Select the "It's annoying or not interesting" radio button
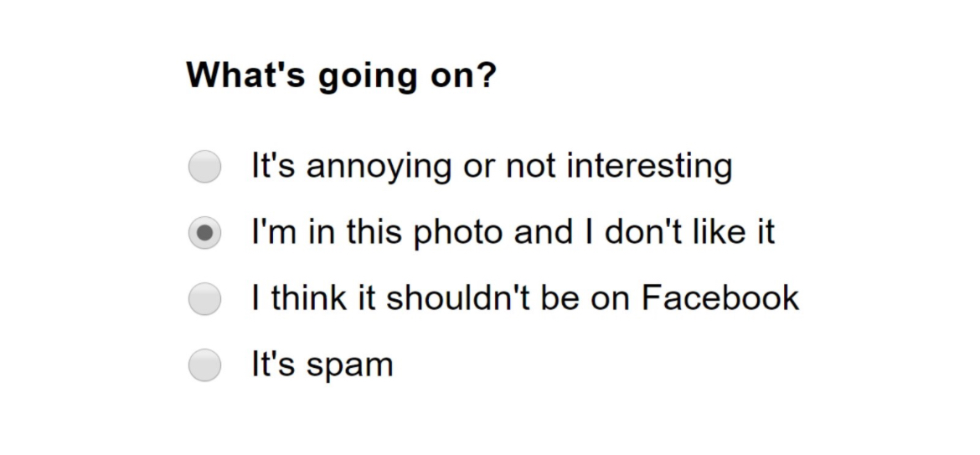Screen dimensions: 980x455 point(204,166)
